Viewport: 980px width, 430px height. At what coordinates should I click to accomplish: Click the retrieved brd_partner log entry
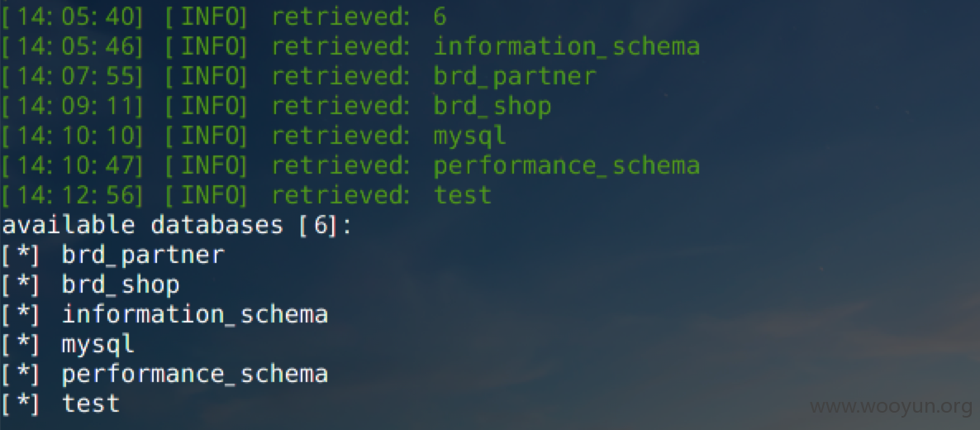[299, 76]
